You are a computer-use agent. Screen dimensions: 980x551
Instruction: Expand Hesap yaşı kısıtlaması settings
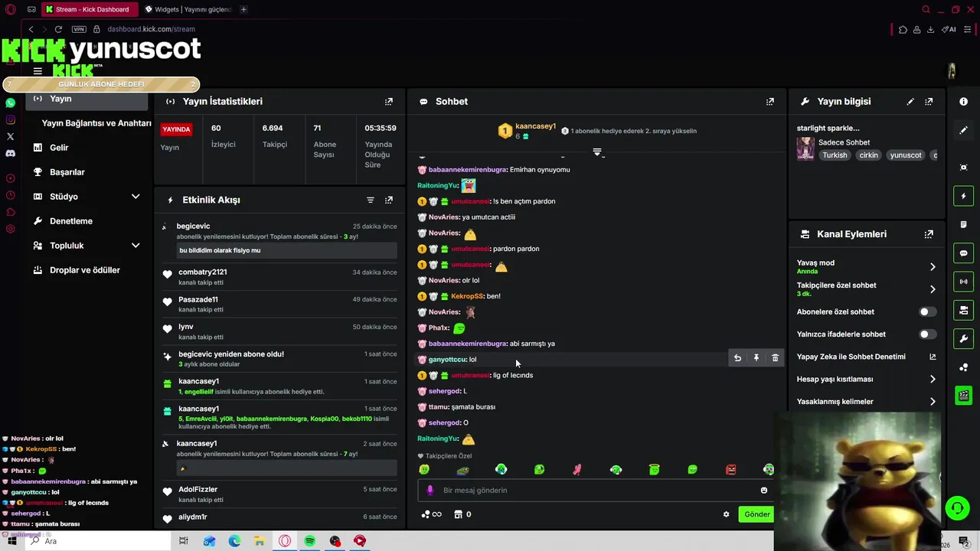point(933,379)
